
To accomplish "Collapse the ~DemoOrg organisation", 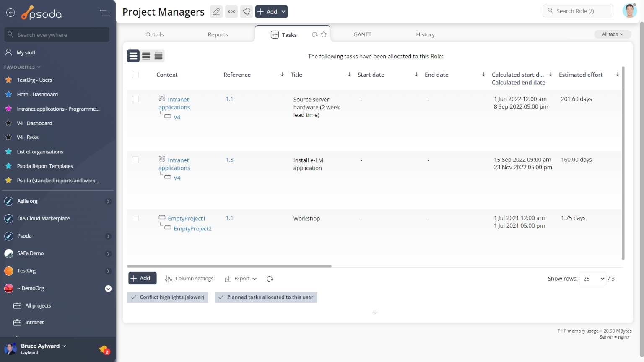I will pyautogui.click(x=108, y=289).
